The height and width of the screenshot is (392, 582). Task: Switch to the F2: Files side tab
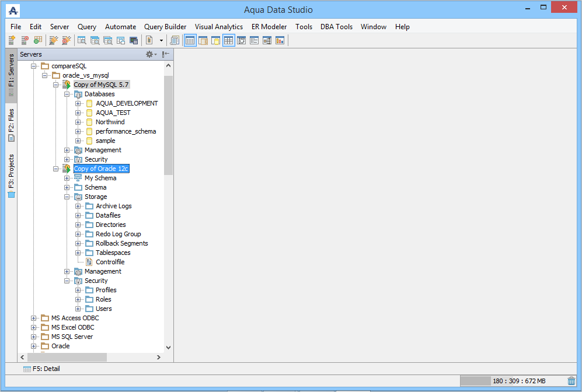[x=11, y=125]
